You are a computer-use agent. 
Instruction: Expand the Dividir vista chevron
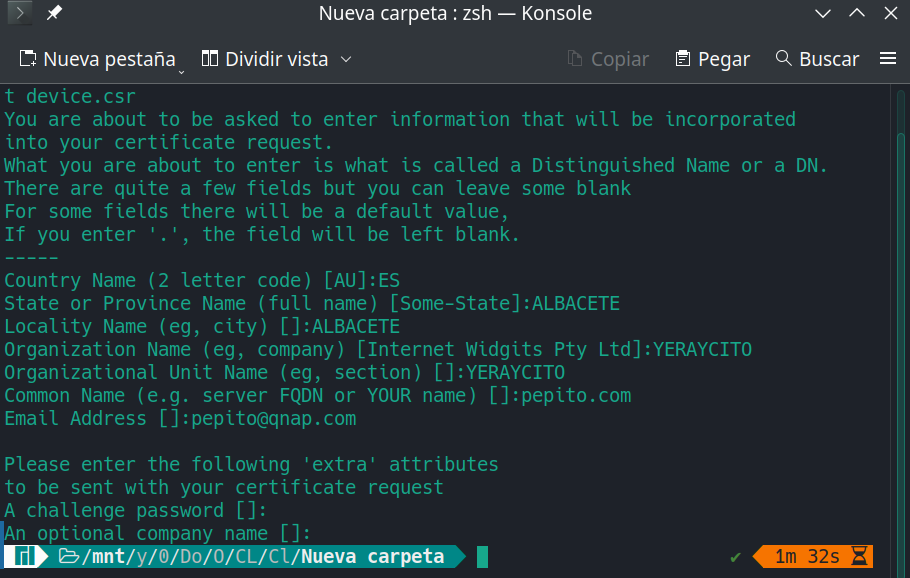click(346, 59)
